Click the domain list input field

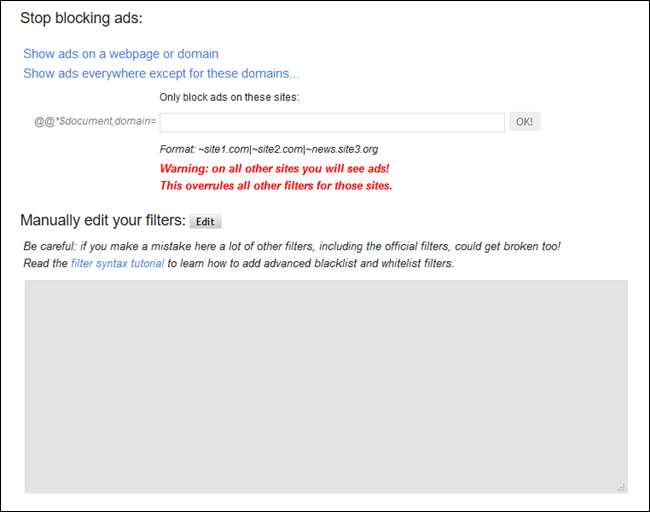[331, 122]
